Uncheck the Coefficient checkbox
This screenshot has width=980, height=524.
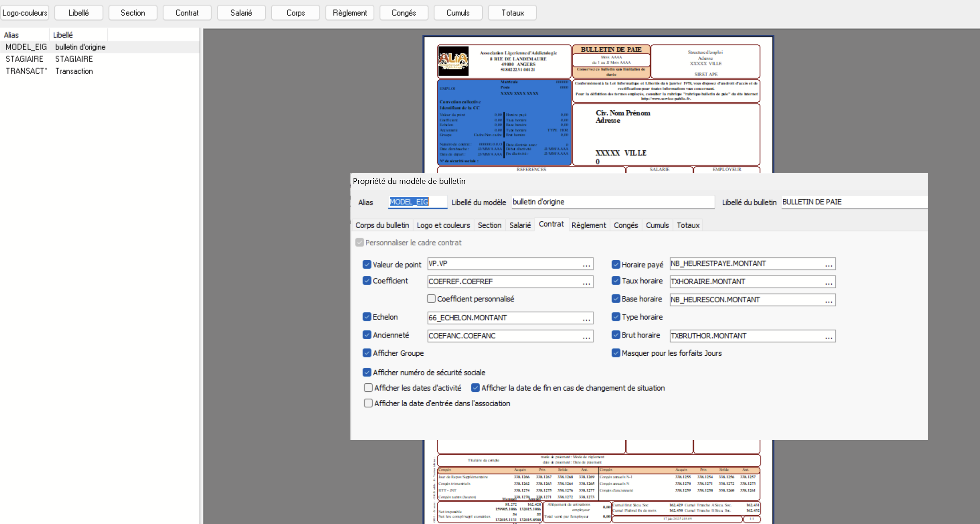pos(367,281)
